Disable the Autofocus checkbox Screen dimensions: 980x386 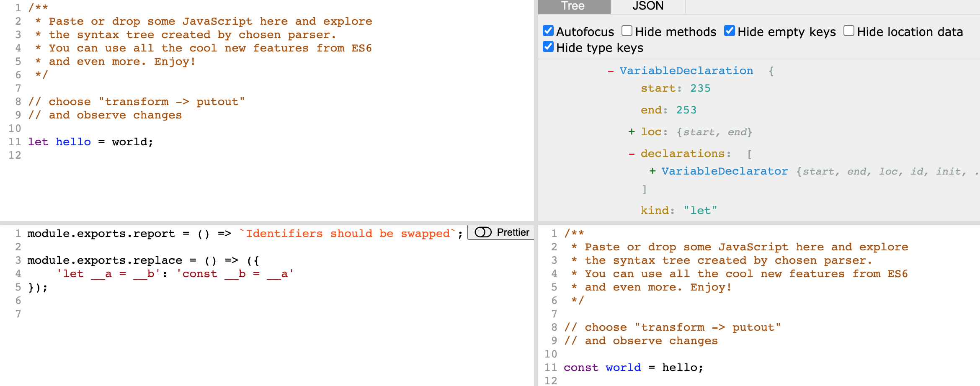point(548,31)
